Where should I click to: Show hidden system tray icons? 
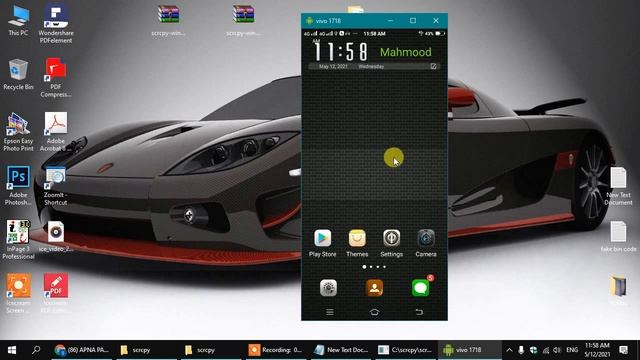(x=509, y=350)
